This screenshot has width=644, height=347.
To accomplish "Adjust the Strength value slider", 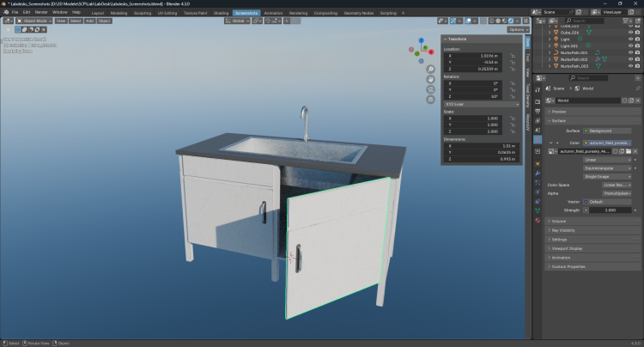I will point(609,210).
